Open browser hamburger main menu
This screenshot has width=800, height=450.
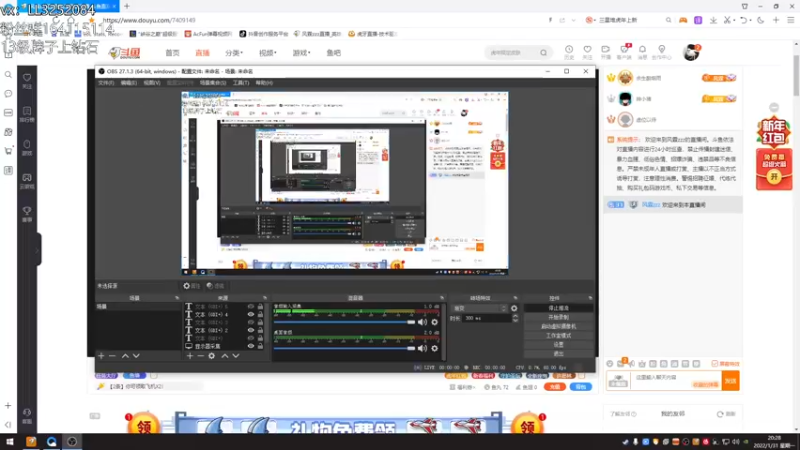point(790,20)
